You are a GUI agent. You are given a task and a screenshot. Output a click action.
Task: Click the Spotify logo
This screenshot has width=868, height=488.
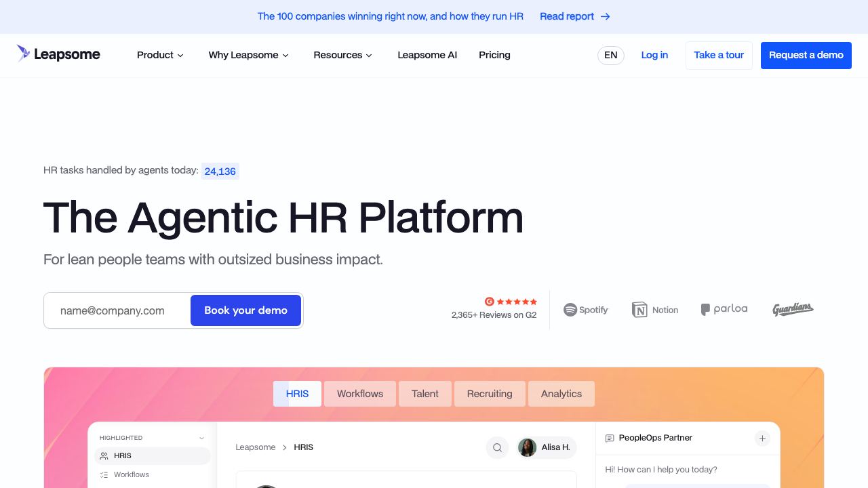586,310
